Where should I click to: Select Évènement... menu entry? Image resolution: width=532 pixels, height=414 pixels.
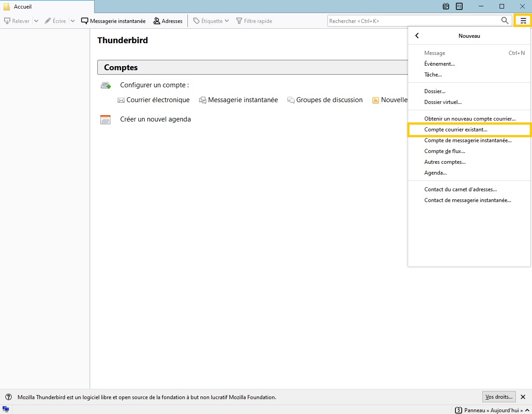[469, 64]
